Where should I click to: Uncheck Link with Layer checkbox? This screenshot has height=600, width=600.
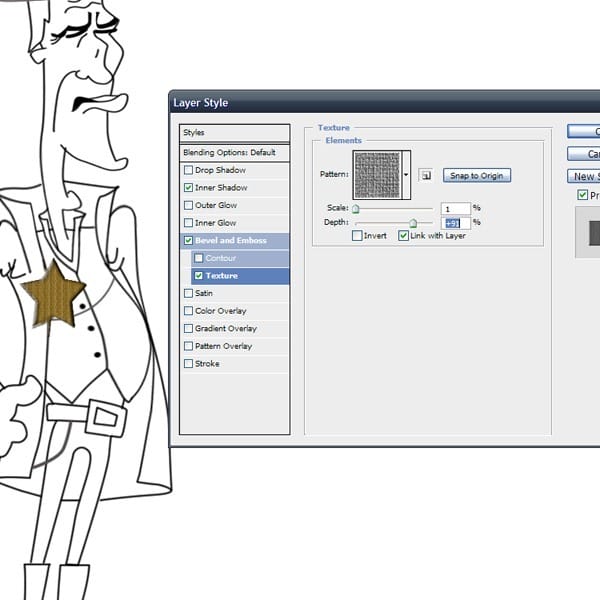[x=403, y=235]
